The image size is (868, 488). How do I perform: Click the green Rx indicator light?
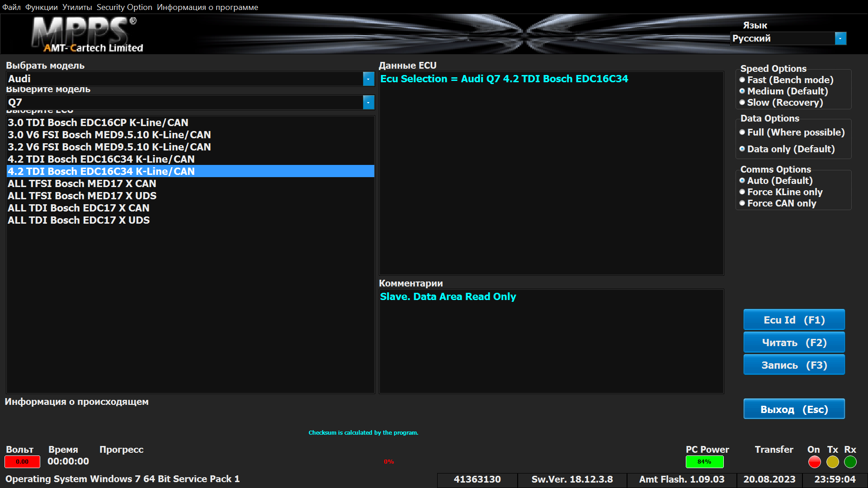(x=850, y=462)
